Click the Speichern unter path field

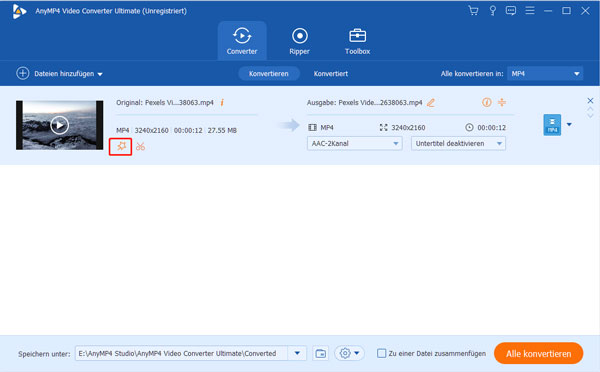click(181, 353)
